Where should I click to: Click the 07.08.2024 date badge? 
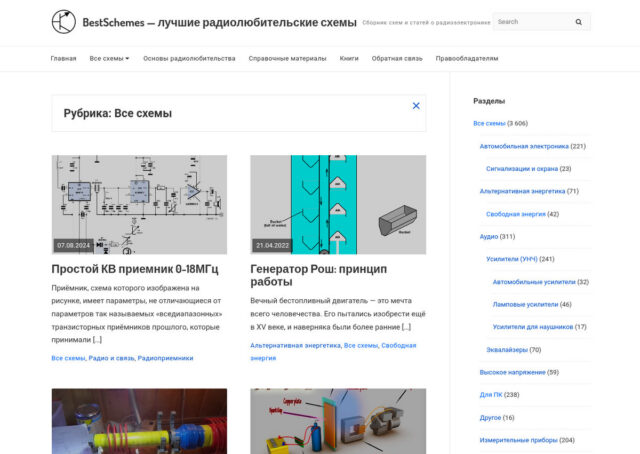73,245
